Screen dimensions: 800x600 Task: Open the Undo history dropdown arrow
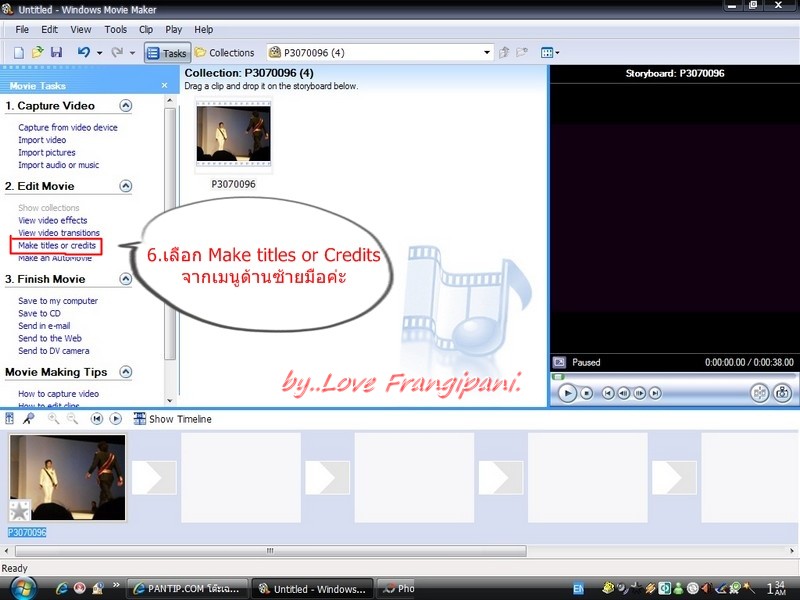[x=99, y=53]
